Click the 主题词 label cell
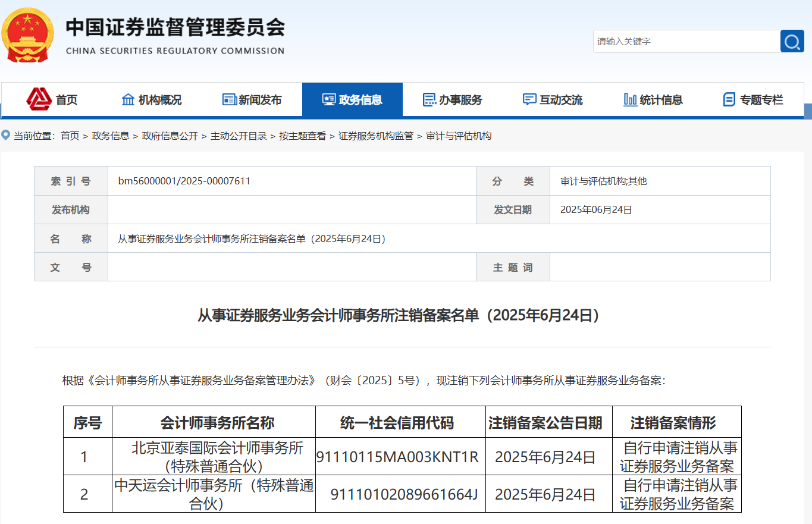Viewport: 812px width, 524px height. (513, 267)
